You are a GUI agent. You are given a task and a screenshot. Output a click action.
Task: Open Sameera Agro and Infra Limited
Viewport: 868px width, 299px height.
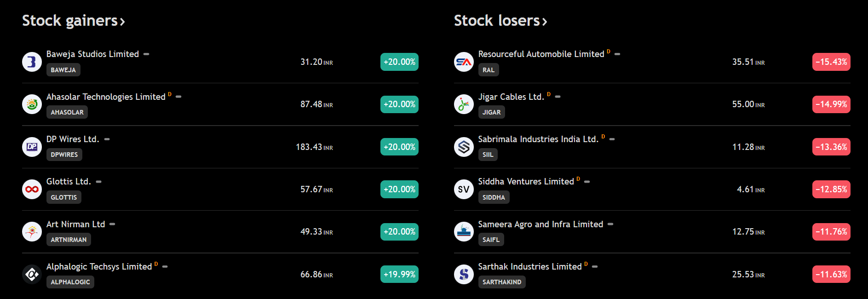tap(540, 224)
